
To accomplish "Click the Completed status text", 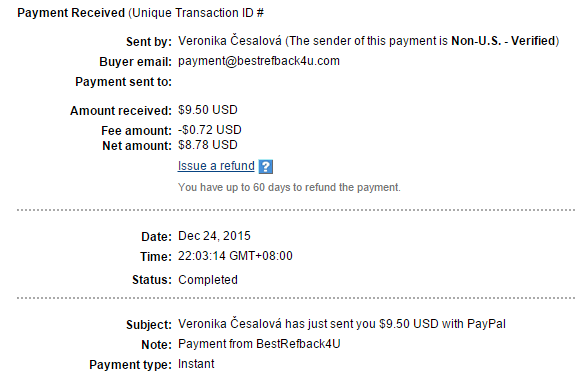I will (208, 280).
